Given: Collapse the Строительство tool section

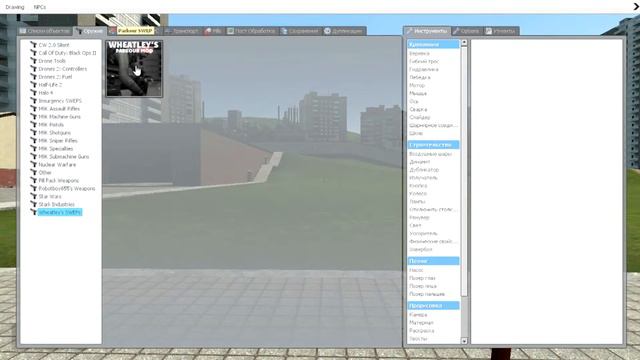Looking at the screenshot, I should [433, 144].
